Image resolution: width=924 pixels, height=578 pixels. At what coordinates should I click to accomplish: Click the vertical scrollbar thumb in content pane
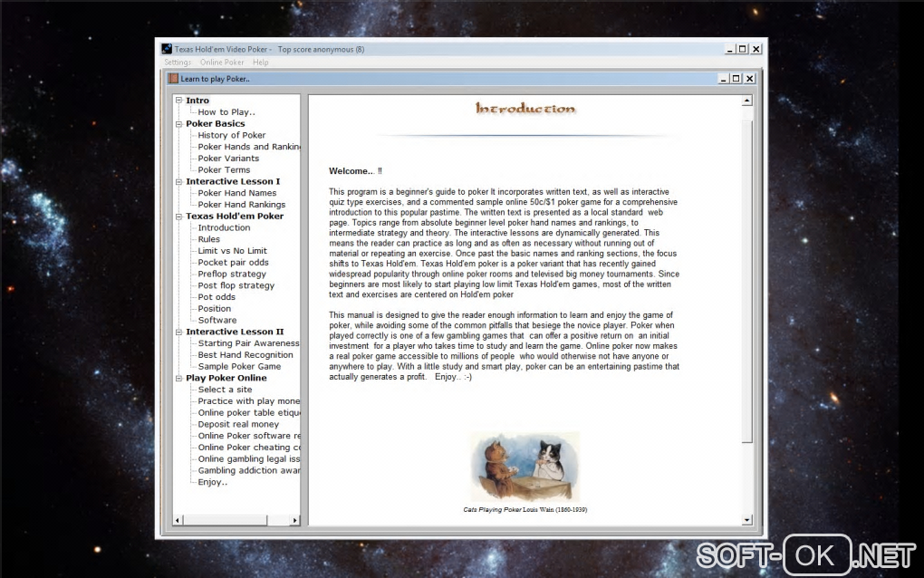[x=747, y=281]
